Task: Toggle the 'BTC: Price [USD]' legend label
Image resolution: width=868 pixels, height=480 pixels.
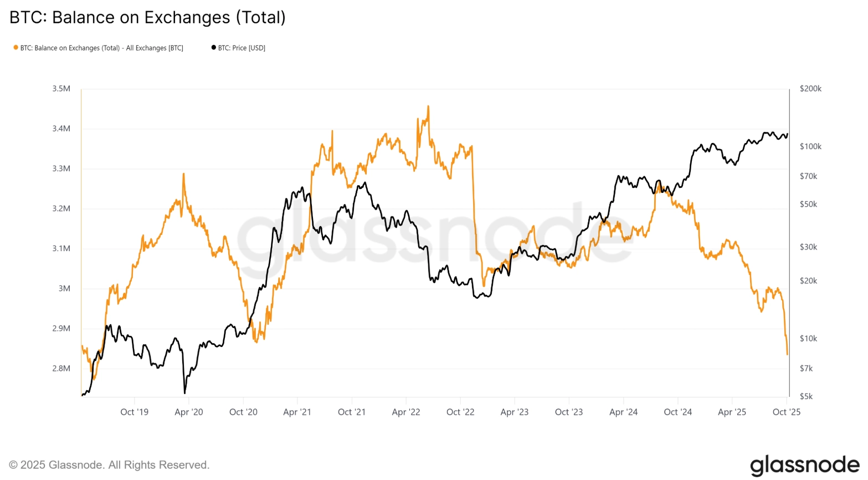Action: (x=242, y=48)
